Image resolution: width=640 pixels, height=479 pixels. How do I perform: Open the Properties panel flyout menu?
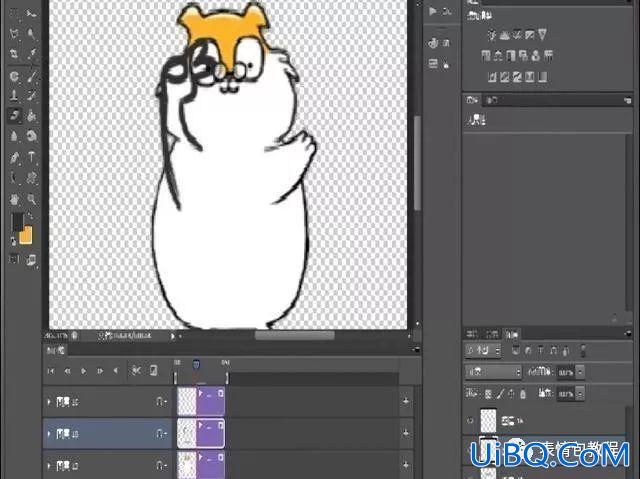(x=628, y=100)
